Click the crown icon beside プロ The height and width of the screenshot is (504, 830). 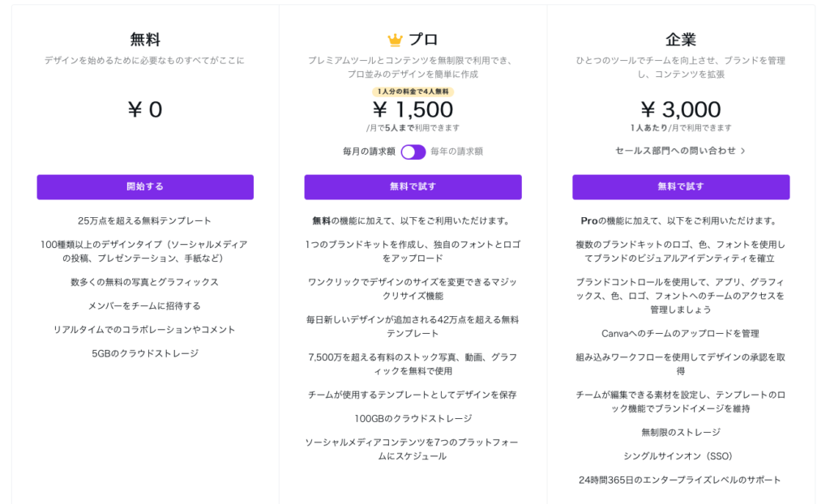point(395,40)
